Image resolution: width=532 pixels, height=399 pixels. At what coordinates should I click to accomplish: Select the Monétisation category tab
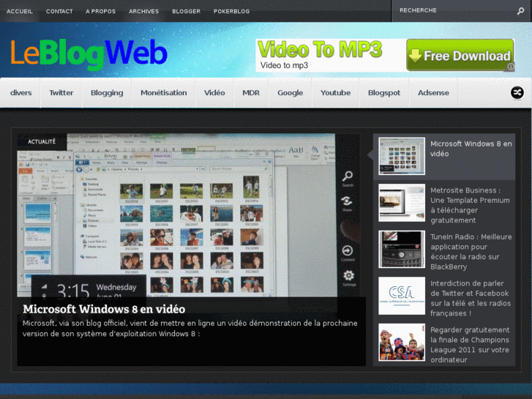[x=163, y=93]
